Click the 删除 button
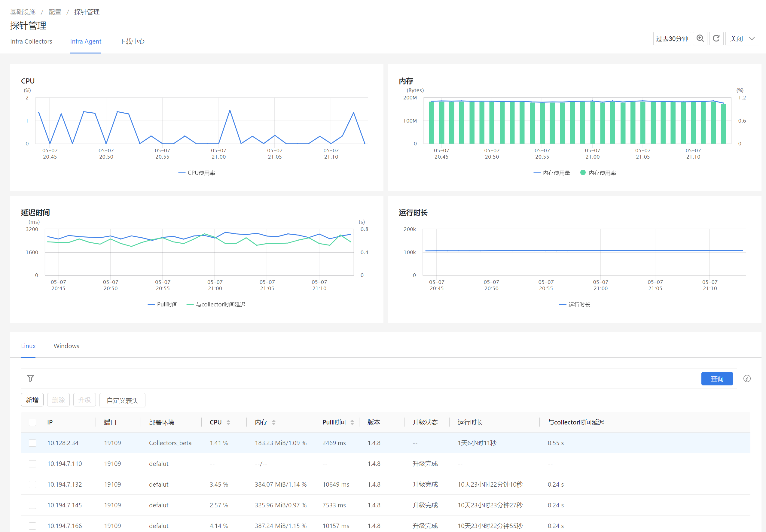766x532 pixels. 58,400
